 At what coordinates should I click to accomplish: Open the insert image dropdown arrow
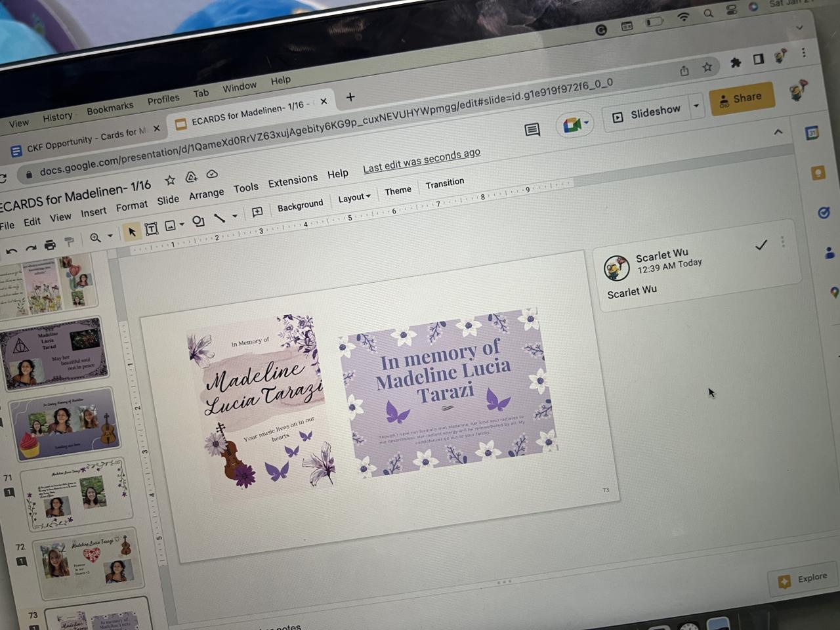(x=182, y=224)
